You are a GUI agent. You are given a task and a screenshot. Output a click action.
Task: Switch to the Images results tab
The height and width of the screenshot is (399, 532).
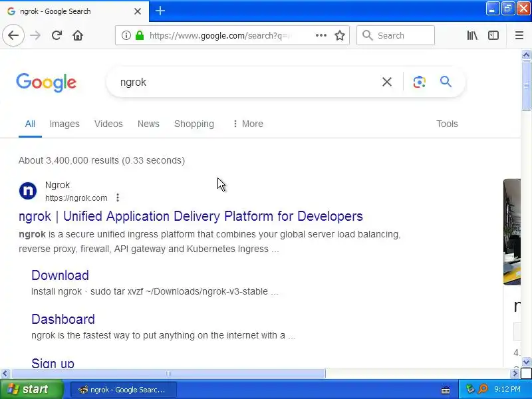[65, 124]
